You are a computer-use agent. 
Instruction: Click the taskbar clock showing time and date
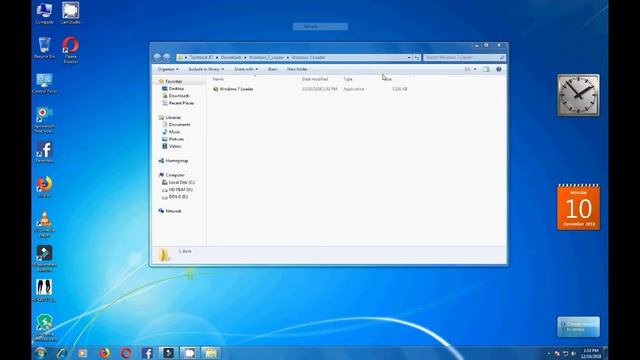click(x=591, y=353)
